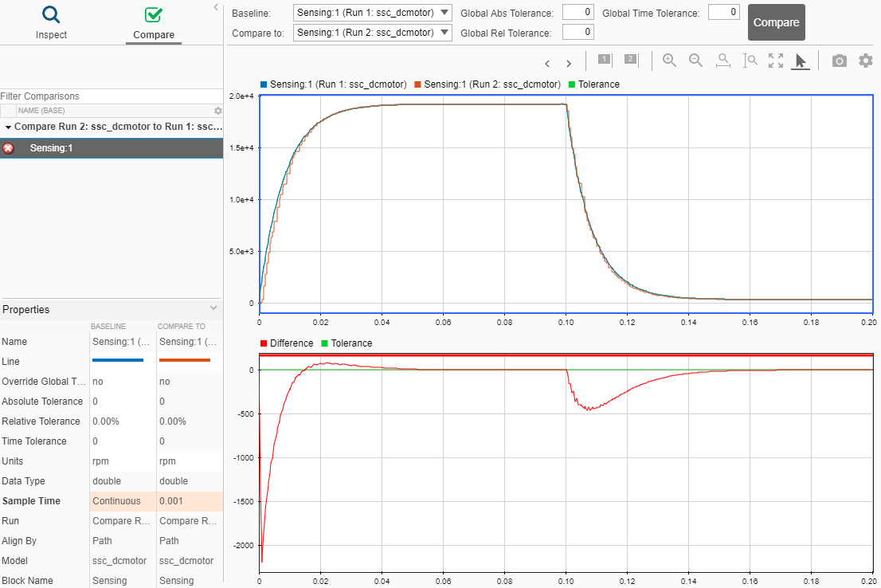
Task: Open the Baseline run dropdown
Action: 445,13
